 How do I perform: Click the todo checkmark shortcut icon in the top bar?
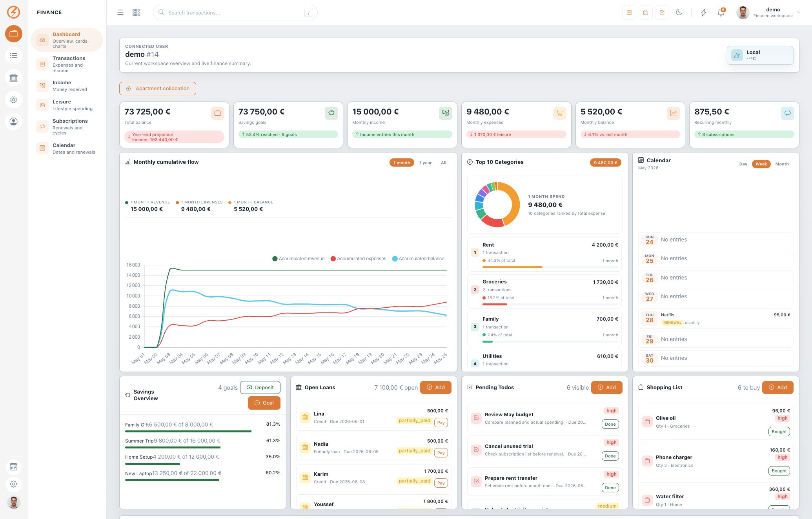point(662,13)
